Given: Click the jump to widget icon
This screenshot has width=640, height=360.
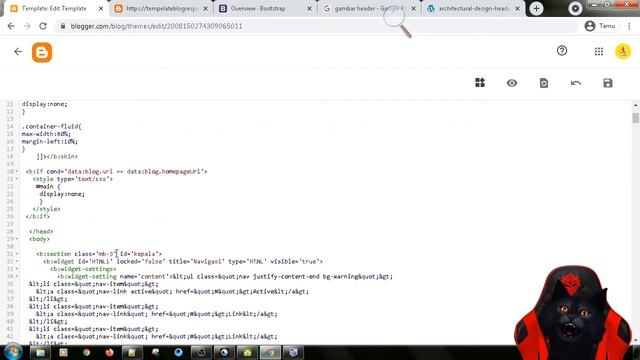Looking at the screenshot, I should click(480, 83).
